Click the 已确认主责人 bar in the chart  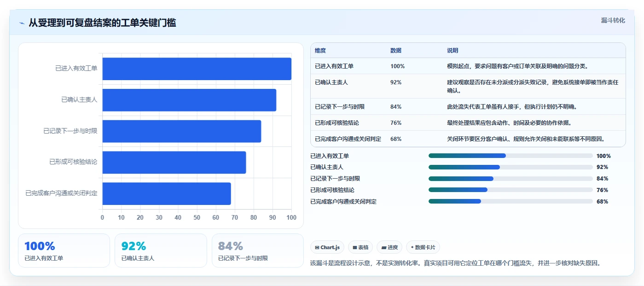[x=189, y=100]
